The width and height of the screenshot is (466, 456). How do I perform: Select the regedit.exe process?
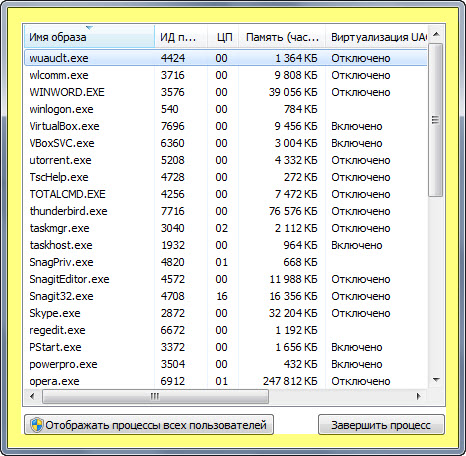click(226, 330)
